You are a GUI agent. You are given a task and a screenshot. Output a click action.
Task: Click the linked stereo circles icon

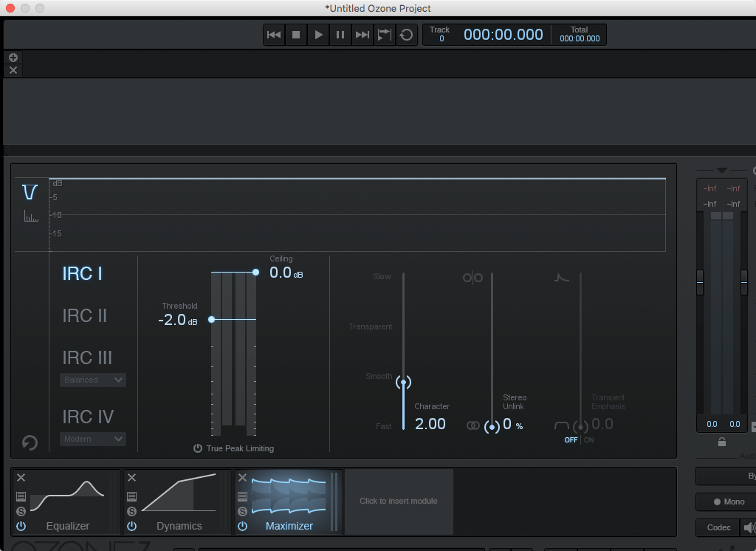(473, 425)
